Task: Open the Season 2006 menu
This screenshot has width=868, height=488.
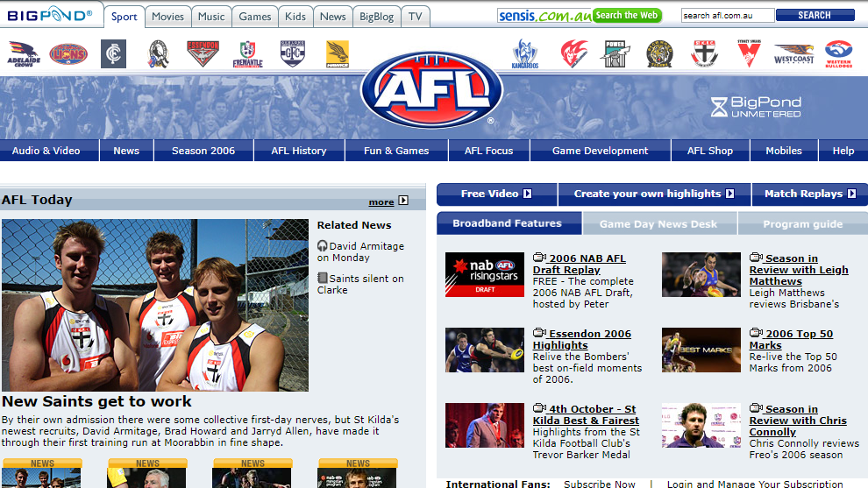Action: coord(203,151)
